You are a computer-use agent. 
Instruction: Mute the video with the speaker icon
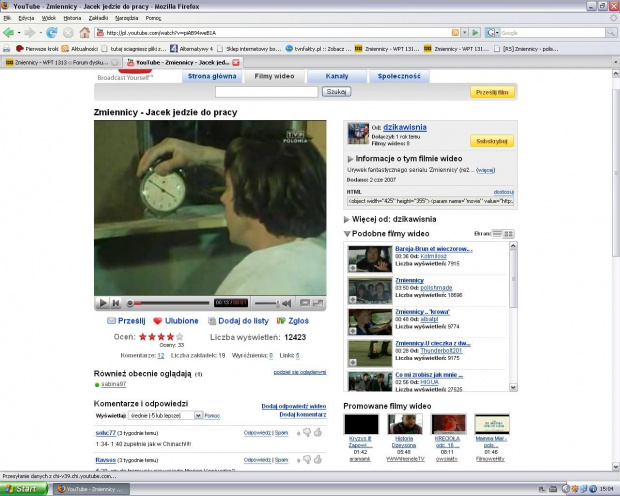click(x=287, y=303)
